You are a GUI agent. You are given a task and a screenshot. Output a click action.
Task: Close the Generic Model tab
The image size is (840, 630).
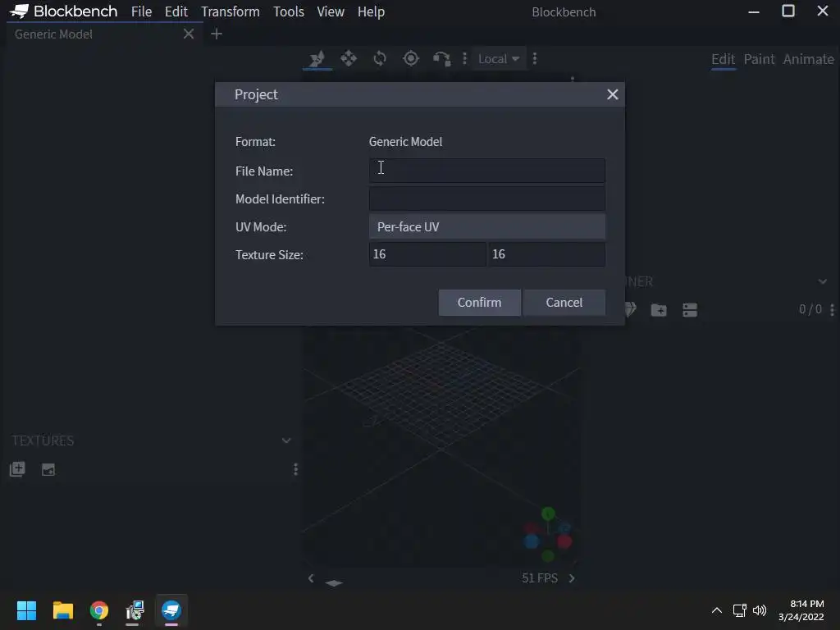(189, 34)
